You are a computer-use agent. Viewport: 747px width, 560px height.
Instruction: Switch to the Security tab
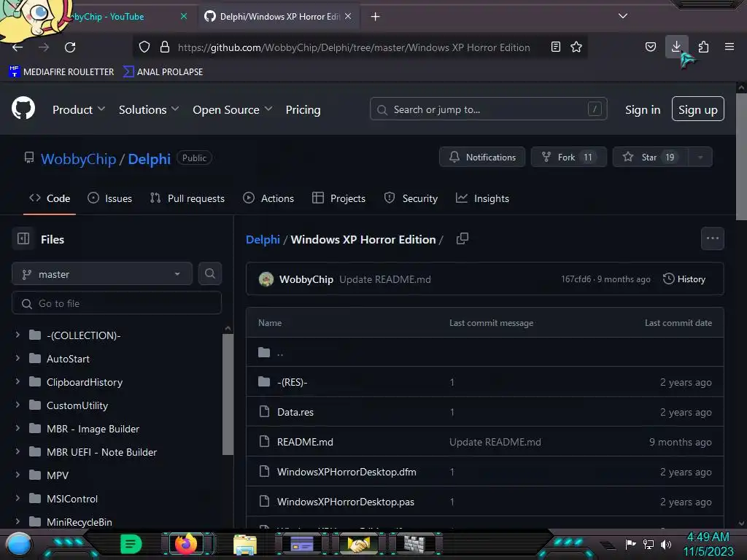(x=411, y=198)
